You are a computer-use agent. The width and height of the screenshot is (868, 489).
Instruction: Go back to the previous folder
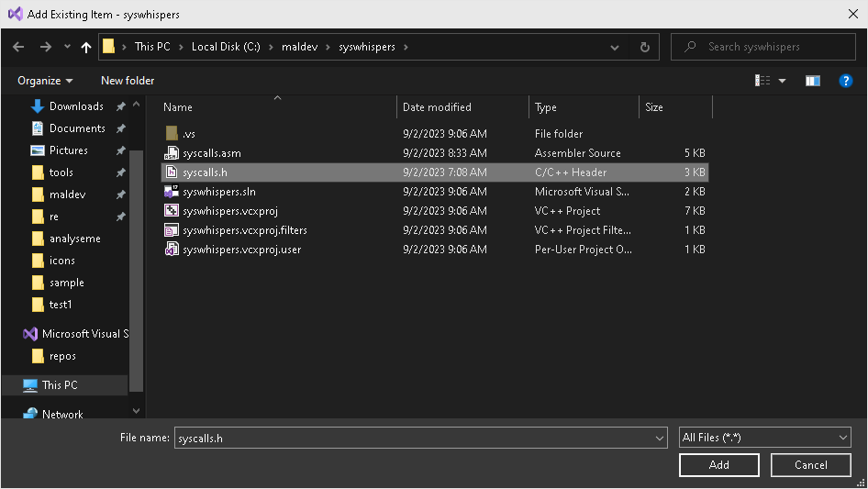coord(18,47)
